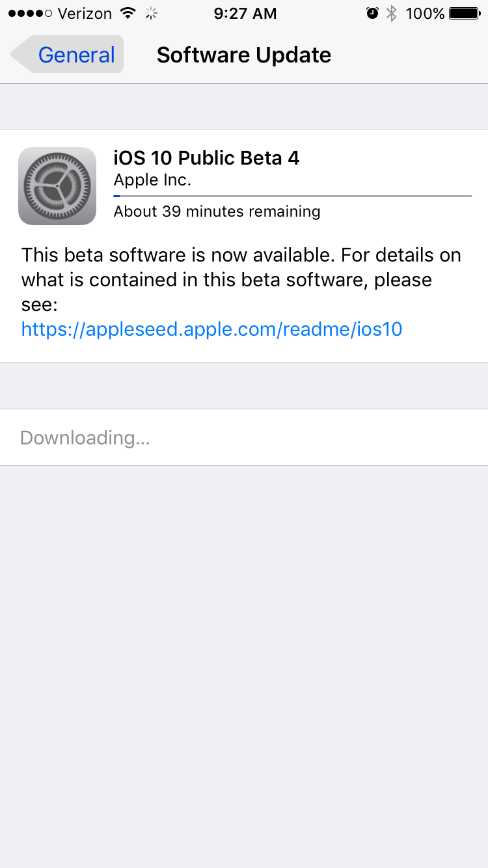Tap the Bluetooth status icon
The image size is (488, 868).
click(x=391, y=13)
